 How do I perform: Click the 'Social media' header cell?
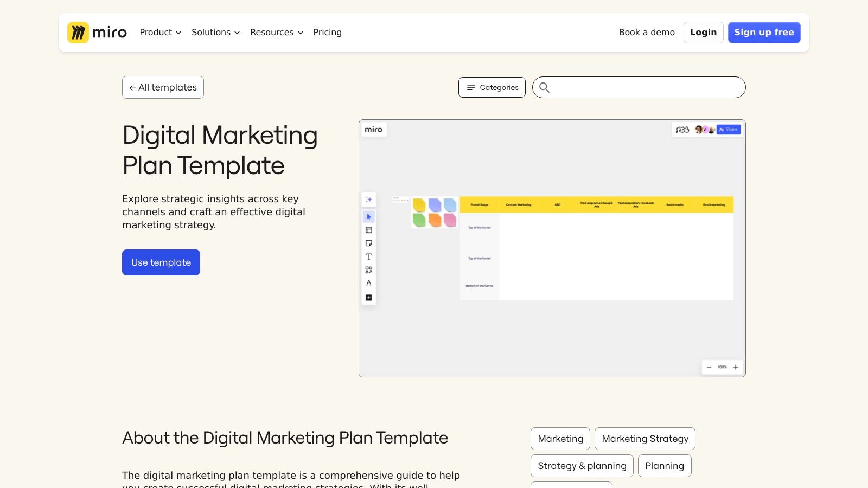(675, 204)
